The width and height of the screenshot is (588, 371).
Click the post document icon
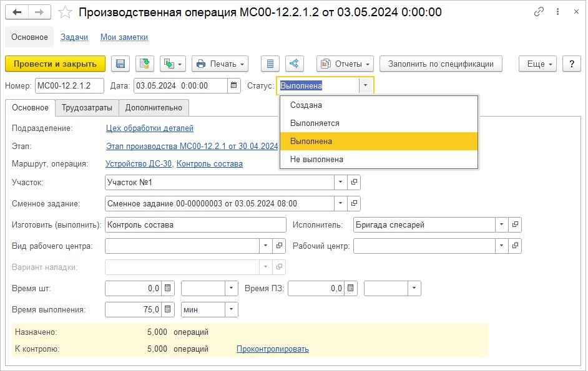pos(145,64)
